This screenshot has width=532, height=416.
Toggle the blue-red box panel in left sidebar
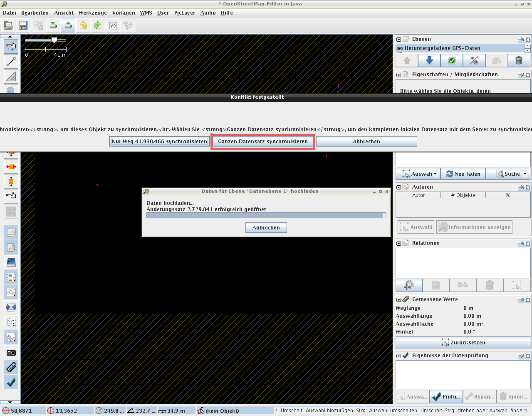11,262
